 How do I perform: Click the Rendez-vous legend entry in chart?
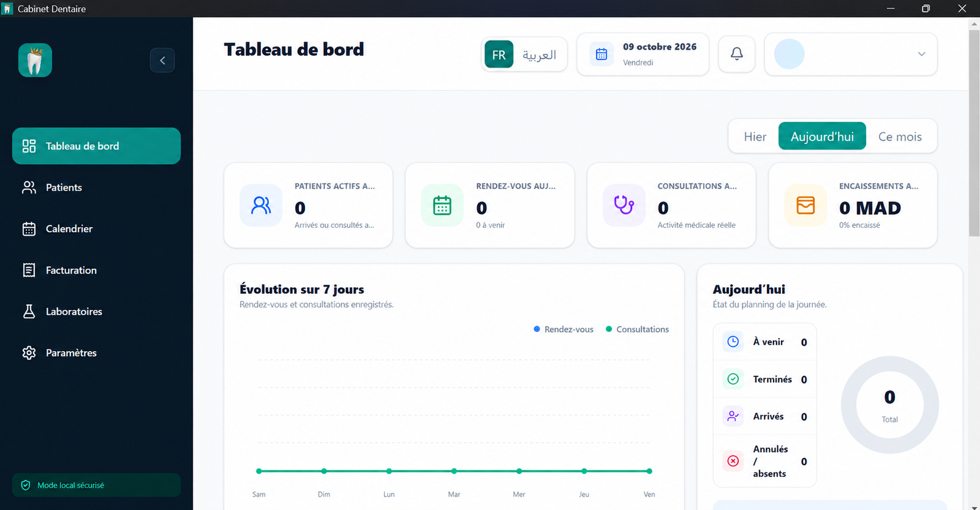pos(563,329)
